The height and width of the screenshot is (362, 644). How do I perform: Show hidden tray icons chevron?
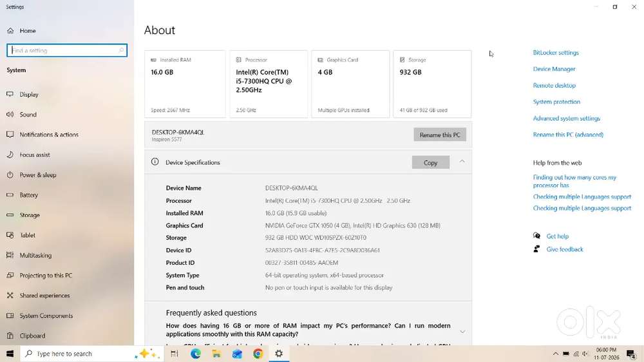point(555,354)
